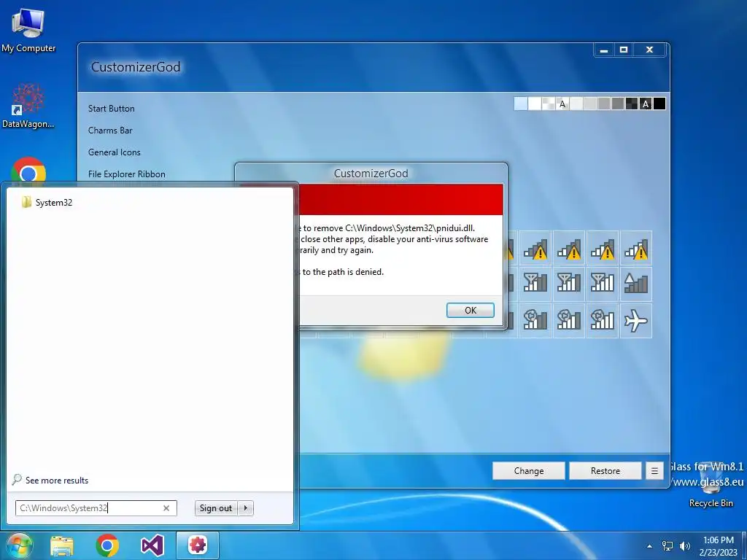Select warning signal icon with one white bar
This screenshot has height=560, width=747.
pos(535,249)
